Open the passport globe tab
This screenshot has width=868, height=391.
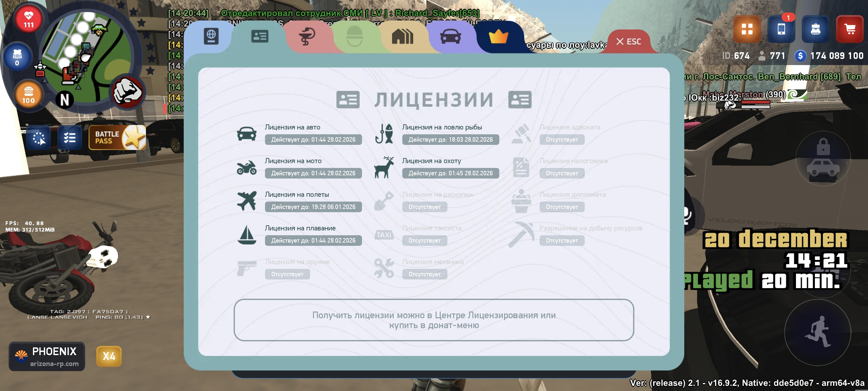click(x=211, y=37)
